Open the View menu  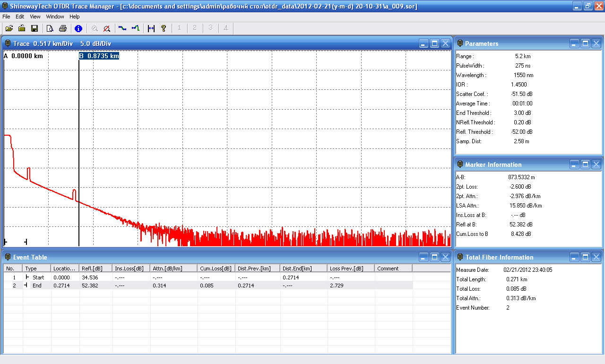(35, 17)
